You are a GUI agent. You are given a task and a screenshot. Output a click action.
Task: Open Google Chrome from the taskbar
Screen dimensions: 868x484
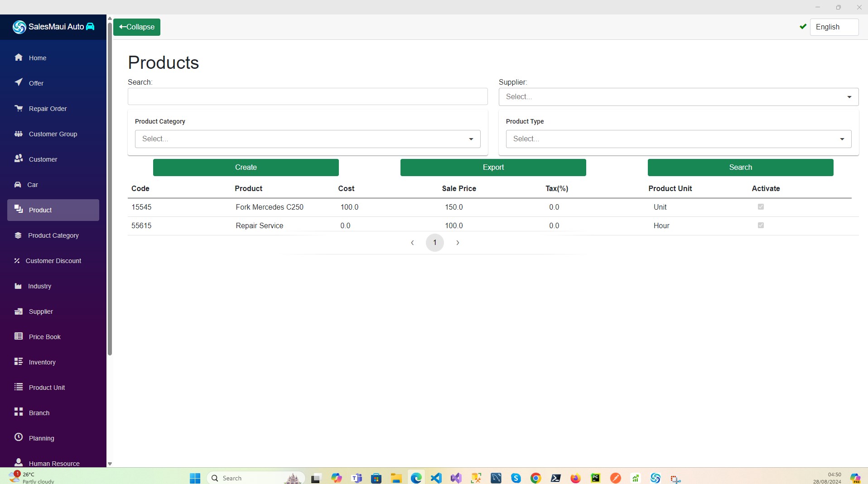pos(536,478)
